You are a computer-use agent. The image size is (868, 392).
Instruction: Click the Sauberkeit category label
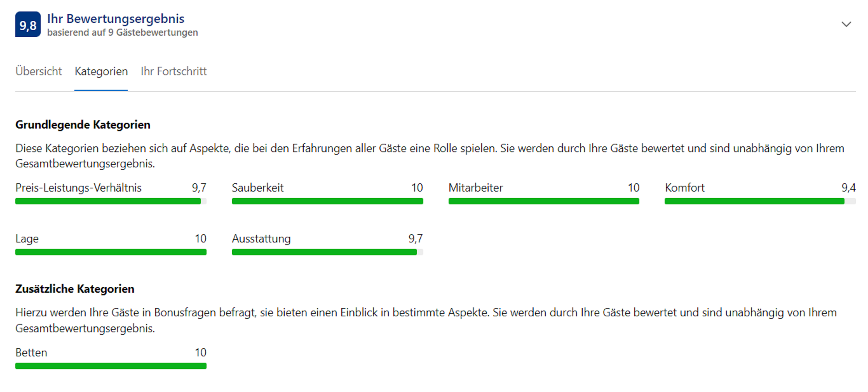point(258,188)
